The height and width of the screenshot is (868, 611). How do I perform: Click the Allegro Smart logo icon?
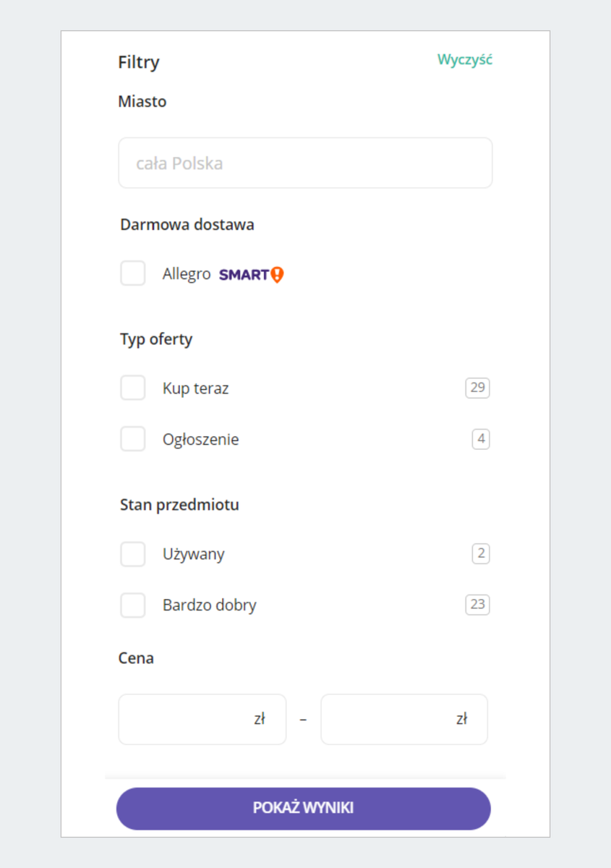click(x=251, y=274)
